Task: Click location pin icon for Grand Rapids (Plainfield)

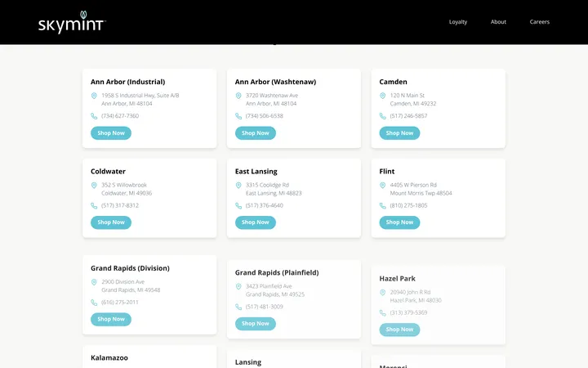Action: (x=238, y=287)
